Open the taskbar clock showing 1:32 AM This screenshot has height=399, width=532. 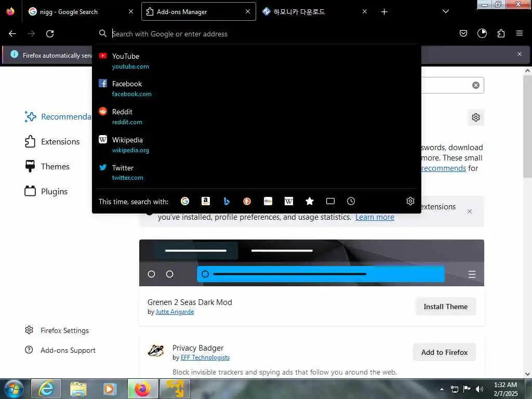coord(505,389)
